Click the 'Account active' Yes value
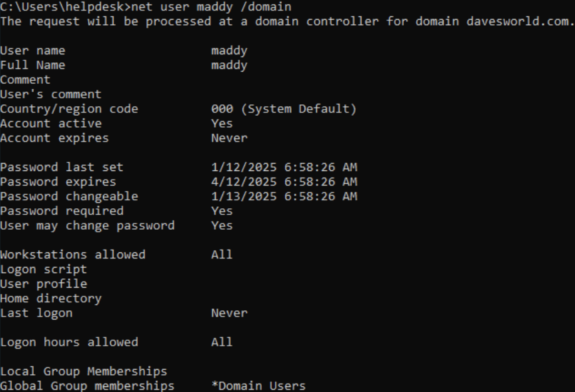 (x=222, y=124)
